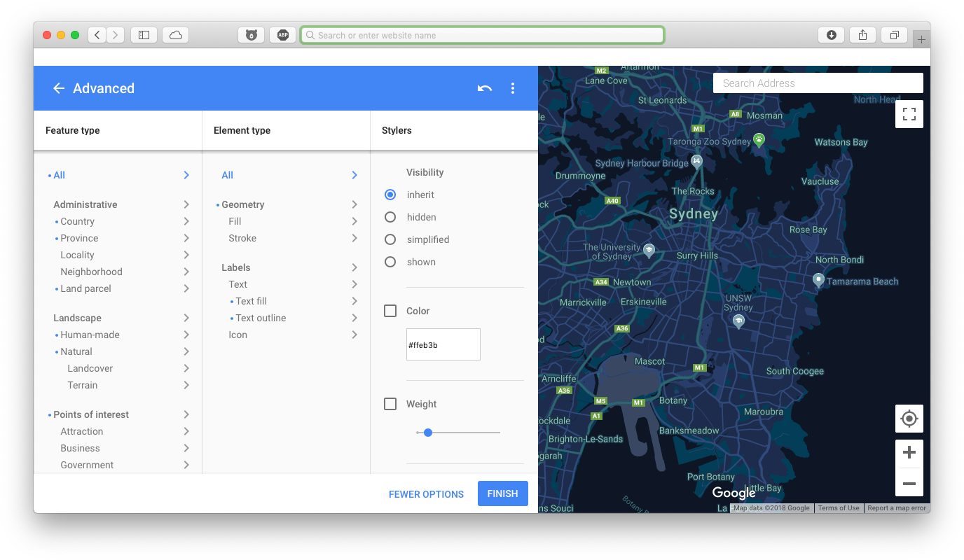The image size is (964, 560).
Task: Click the UNSW Sydney marker
Action: pyautogui.click(x=738, y=321)
